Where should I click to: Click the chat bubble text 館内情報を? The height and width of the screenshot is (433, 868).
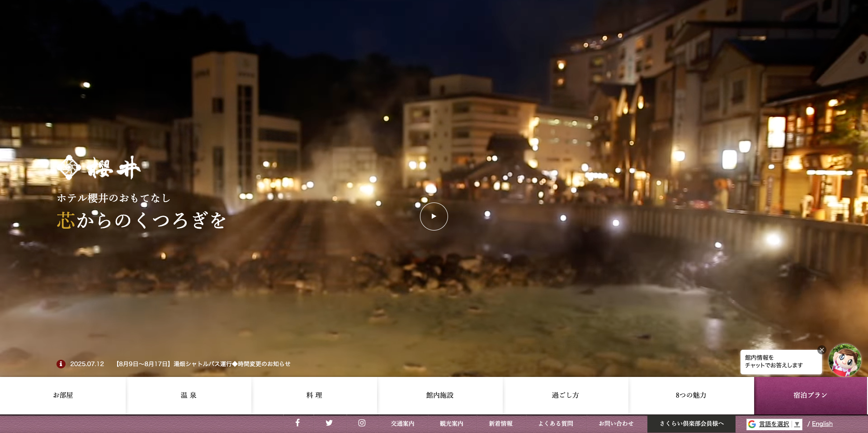tap(759, 358)
